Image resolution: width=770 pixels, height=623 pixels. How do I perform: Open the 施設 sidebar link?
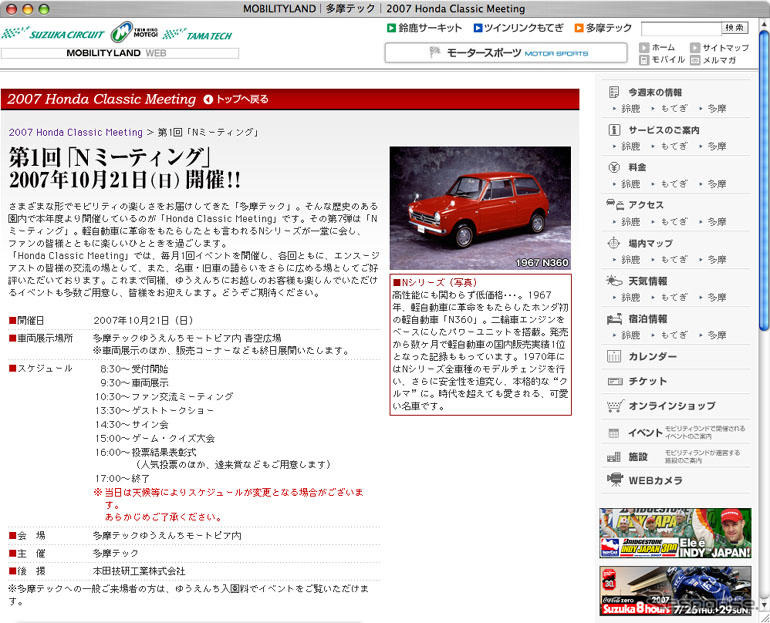click(x=638, y=457)
